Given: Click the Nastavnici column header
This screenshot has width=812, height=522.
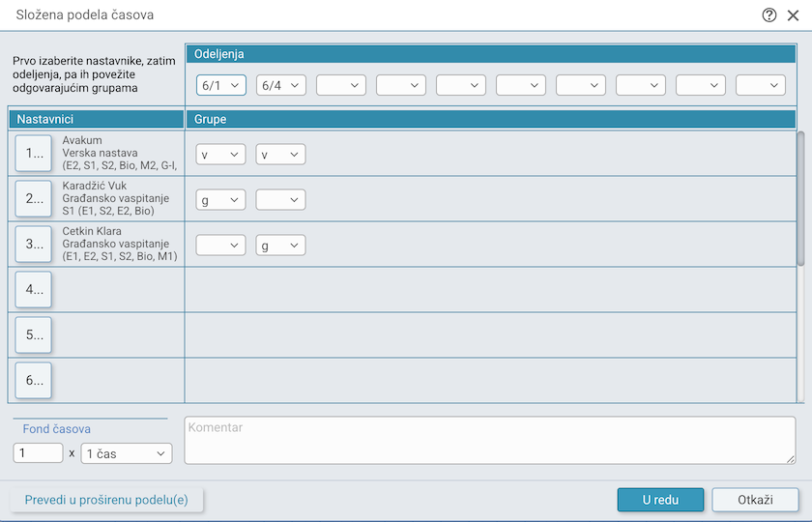Looking at the screenshot, I should coord(97,119).
